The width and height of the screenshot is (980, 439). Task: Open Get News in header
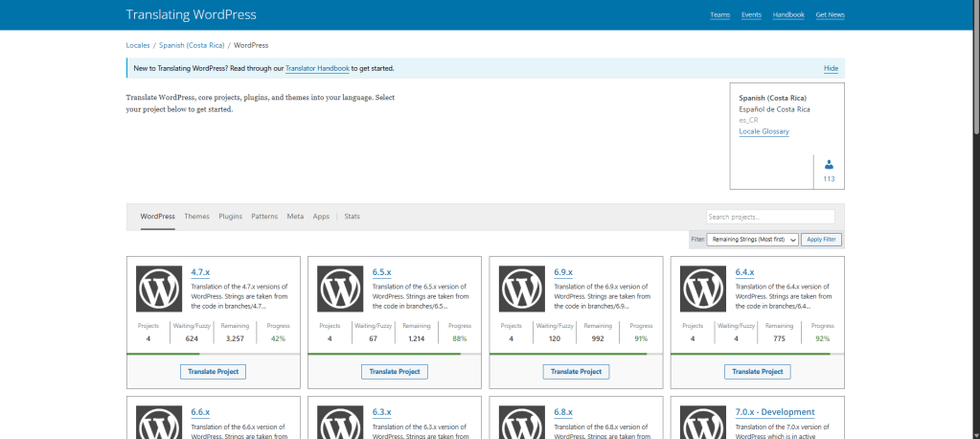830,15
